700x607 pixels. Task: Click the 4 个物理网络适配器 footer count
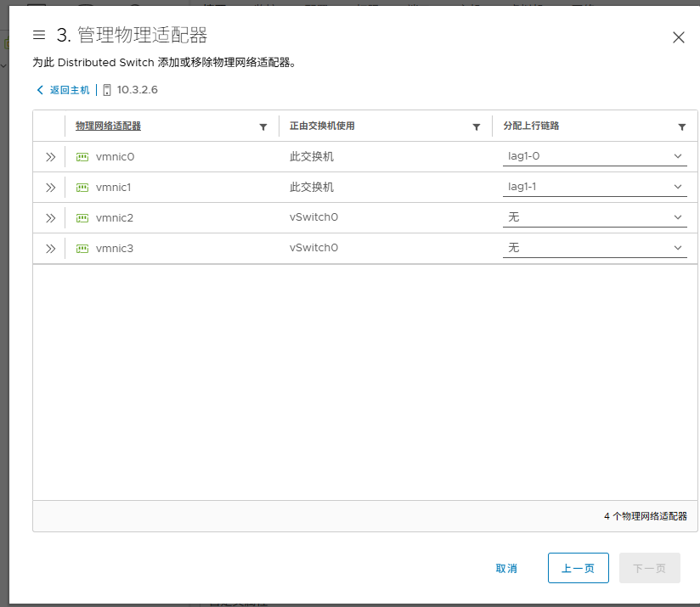click(646, 516)
